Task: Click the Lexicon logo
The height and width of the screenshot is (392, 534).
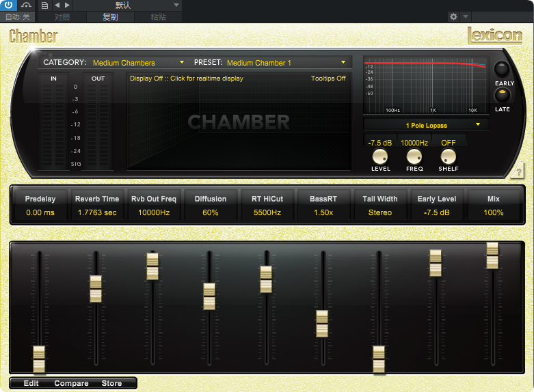Action: 495,36
